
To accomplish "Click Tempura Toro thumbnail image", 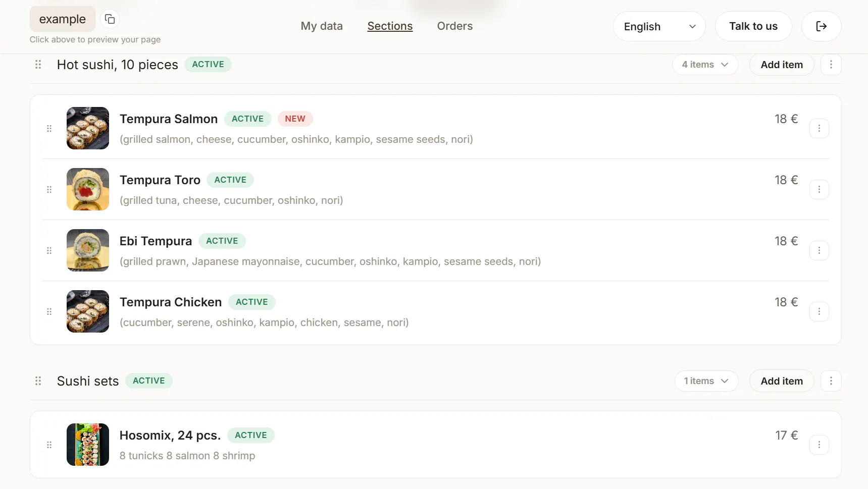I will [x=88, y=189].
